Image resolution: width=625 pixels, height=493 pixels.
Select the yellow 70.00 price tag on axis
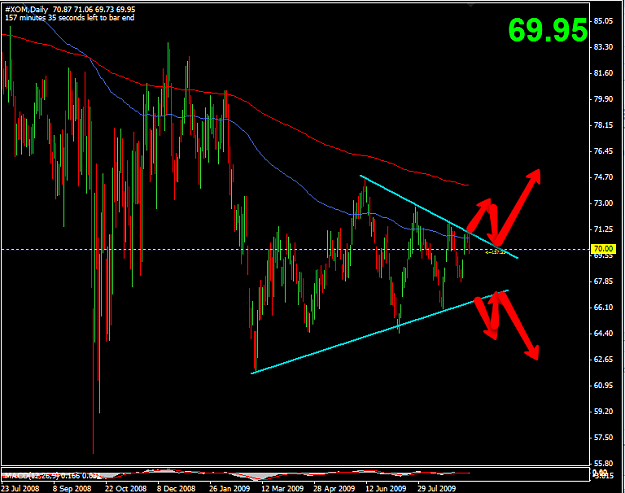click(603, 249)
